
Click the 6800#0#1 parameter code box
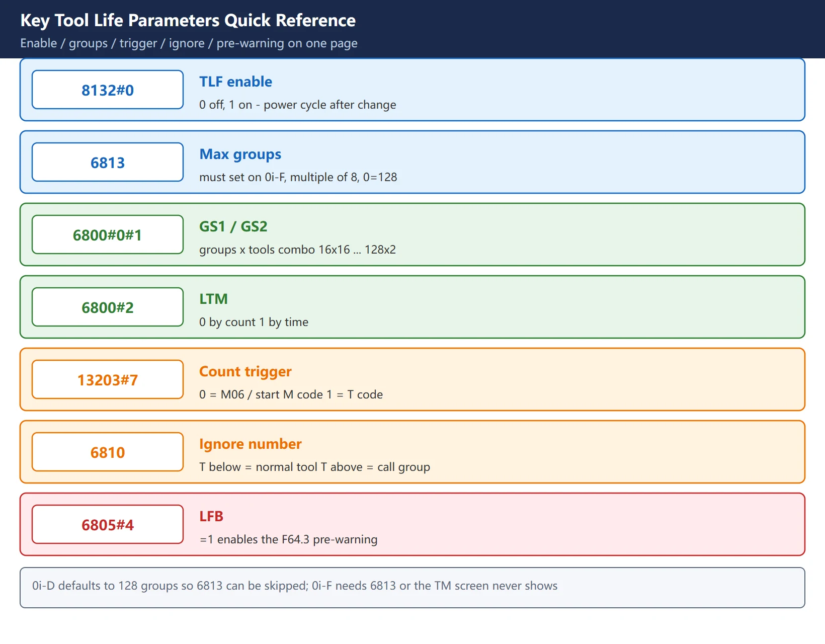108,234
